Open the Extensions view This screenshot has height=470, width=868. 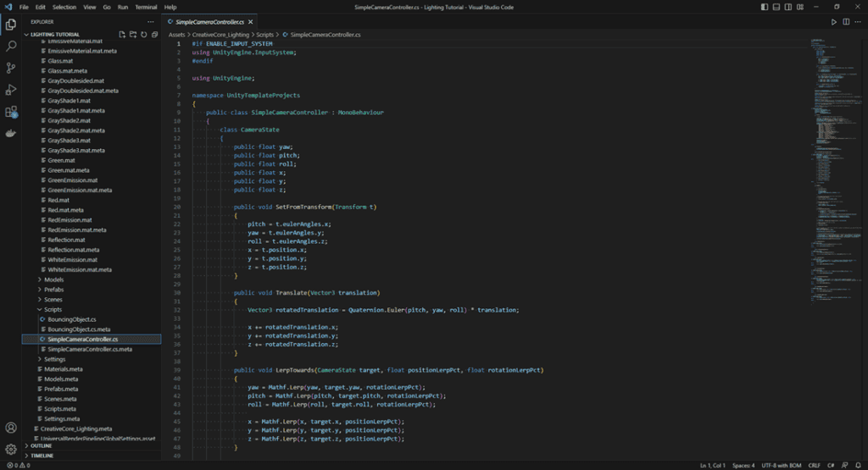point(10,112)
